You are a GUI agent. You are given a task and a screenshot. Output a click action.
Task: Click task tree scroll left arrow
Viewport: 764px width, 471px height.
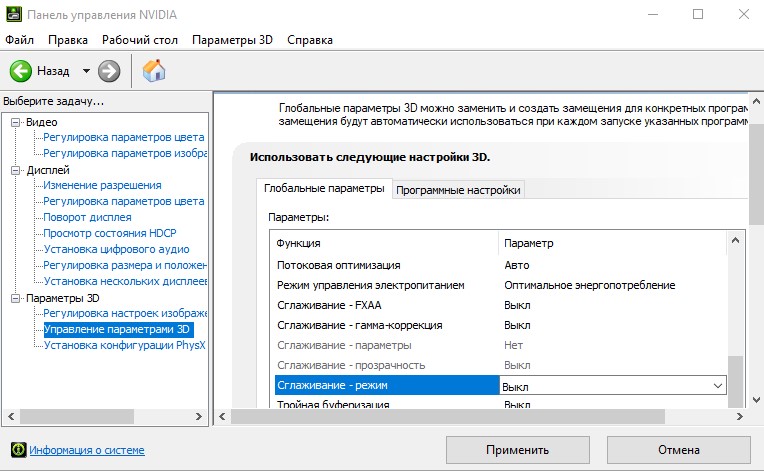tap(11, 416)
